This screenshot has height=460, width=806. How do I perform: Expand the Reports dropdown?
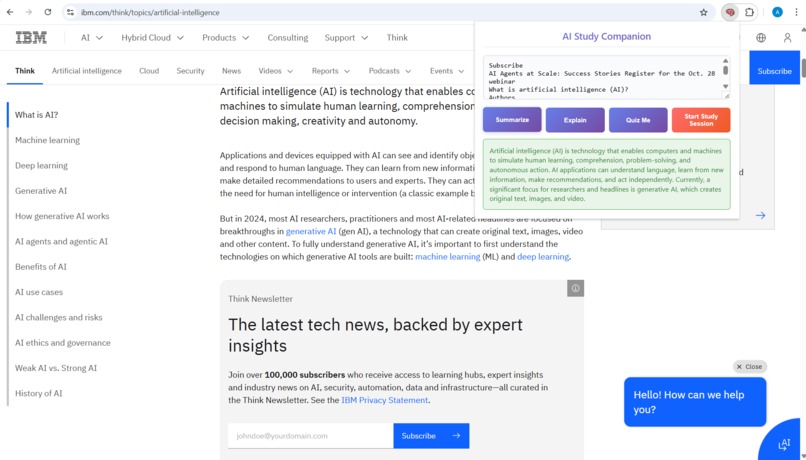coord(331,71)
